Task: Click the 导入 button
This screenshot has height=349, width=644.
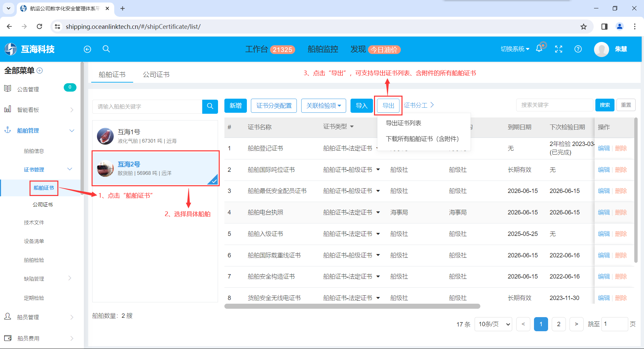Action: click(x=362, y=106)
